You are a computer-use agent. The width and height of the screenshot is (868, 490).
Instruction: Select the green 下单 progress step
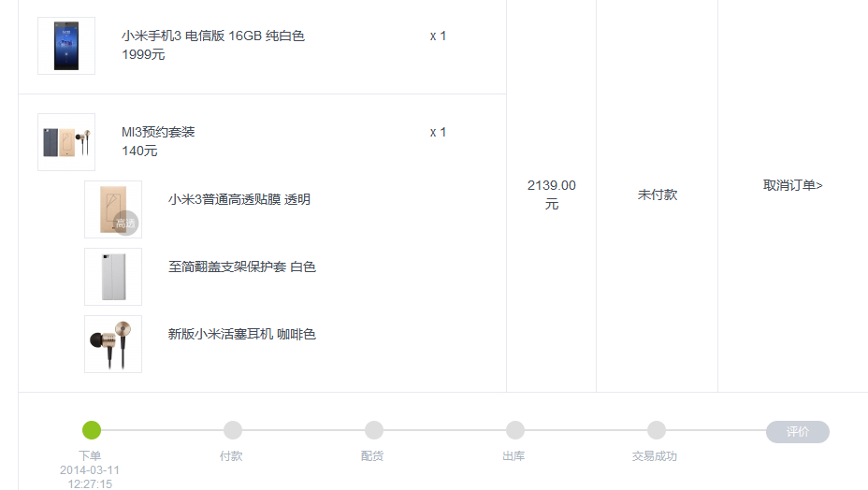click(x=92, y=430)
